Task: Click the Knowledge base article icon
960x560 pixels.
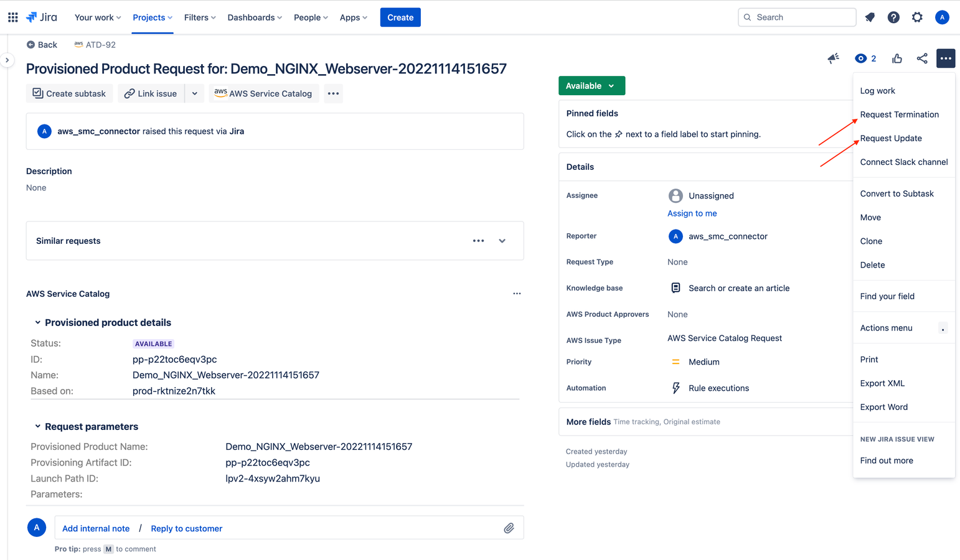Action: 675,287
